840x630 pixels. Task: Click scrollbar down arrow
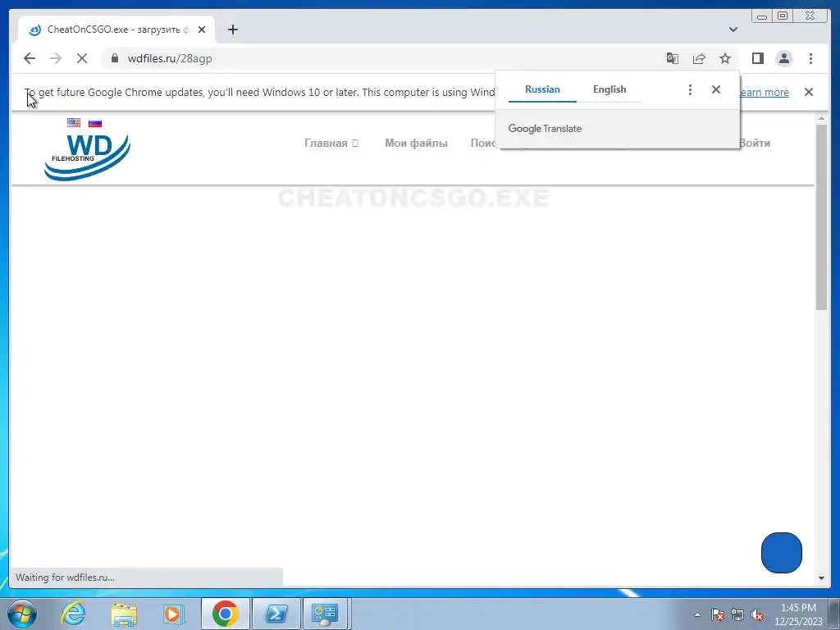pos(821,578)
